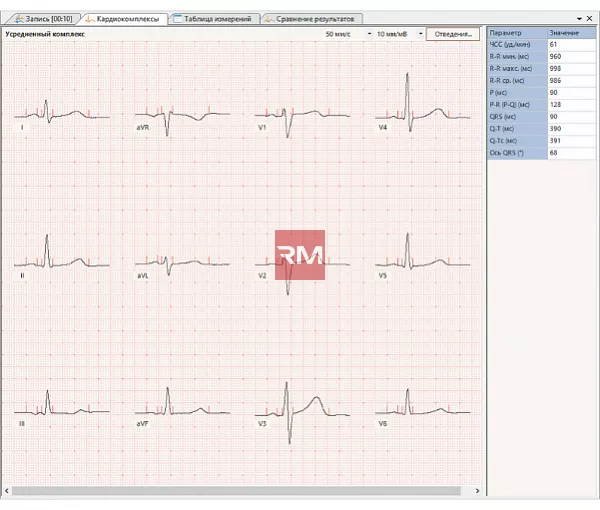Click the Отведения... button
This screenshot has width=600, height=510.
click(x=453, y=34)
